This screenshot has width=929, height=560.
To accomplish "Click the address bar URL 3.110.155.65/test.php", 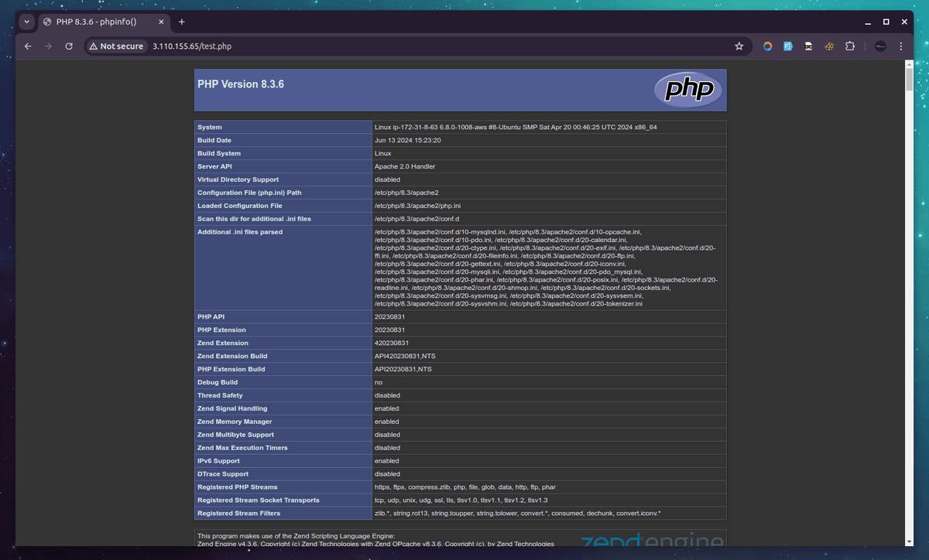I will coord(190,46).
